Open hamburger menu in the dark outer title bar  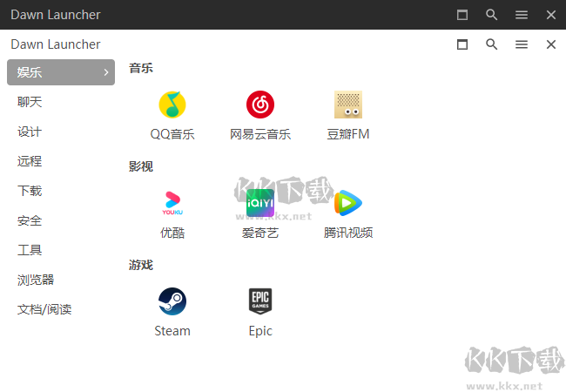pyautogui.click(x=522, y=15)
